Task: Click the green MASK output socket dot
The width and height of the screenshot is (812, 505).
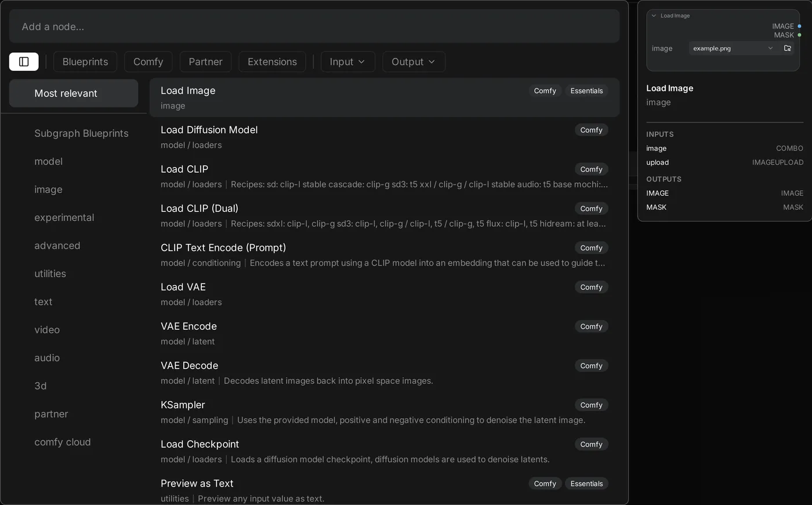Action: 799,35
